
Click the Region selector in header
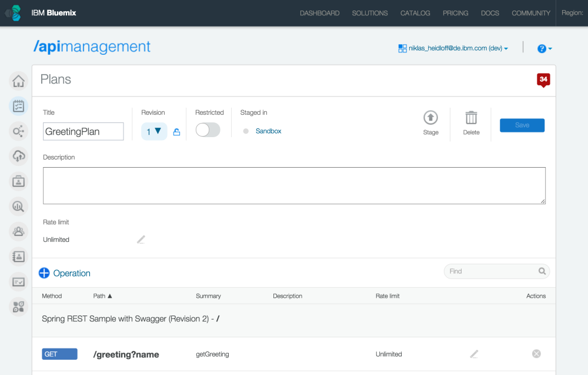[572, 13]
